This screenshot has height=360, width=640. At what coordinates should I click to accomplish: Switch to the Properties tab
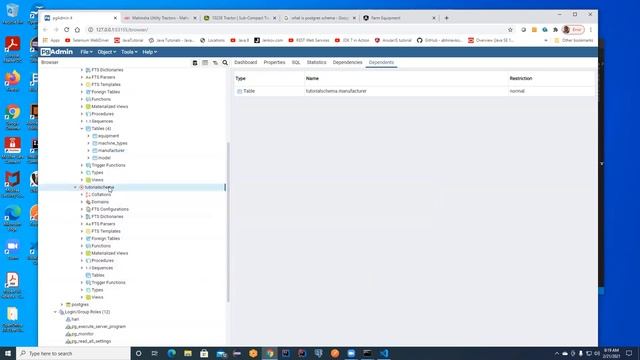point(274,62)
